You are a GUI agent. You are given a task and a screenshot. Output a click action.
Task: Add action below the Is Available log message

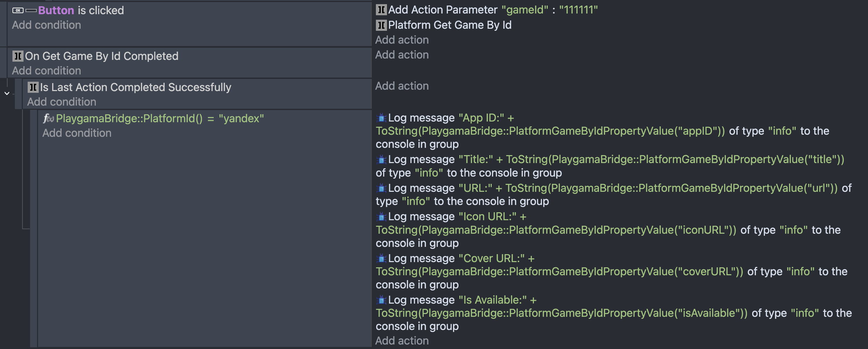click(402, 341)
